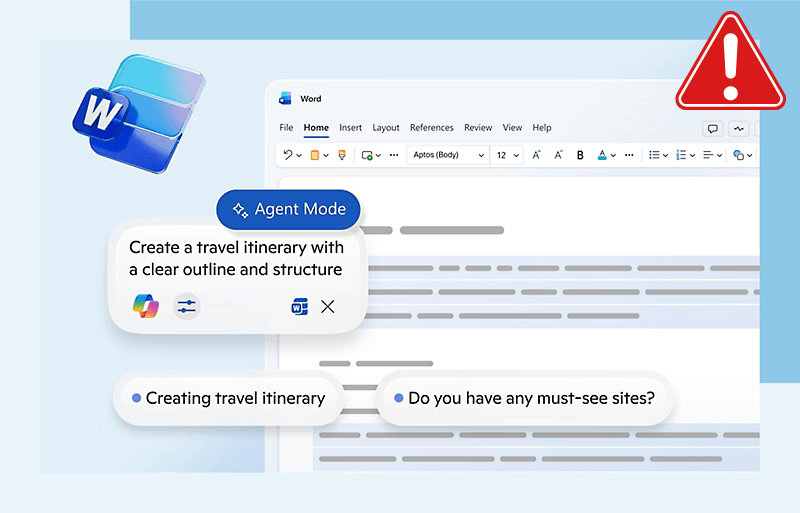Click the Copilot logo in prompt box
800x513 pixels.
click(x=145, y=306)
